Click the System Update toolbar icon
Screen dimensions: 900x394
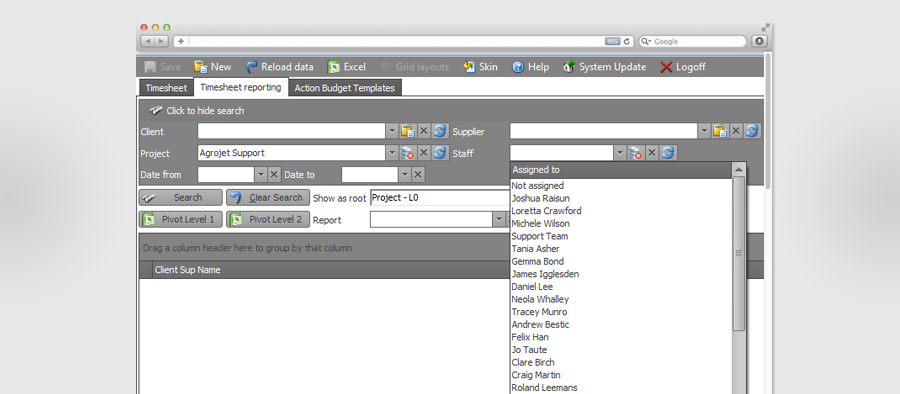pos(569,67)
